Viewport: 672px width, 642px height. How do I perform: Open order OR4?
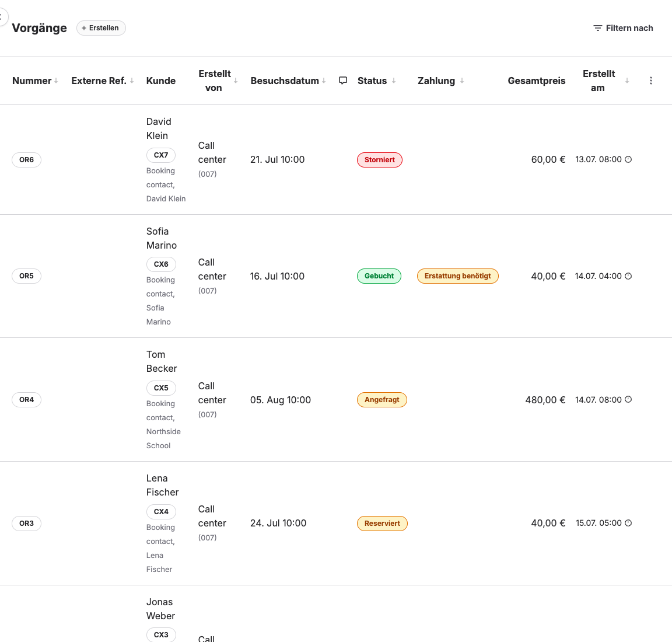[x=27, y=400]
